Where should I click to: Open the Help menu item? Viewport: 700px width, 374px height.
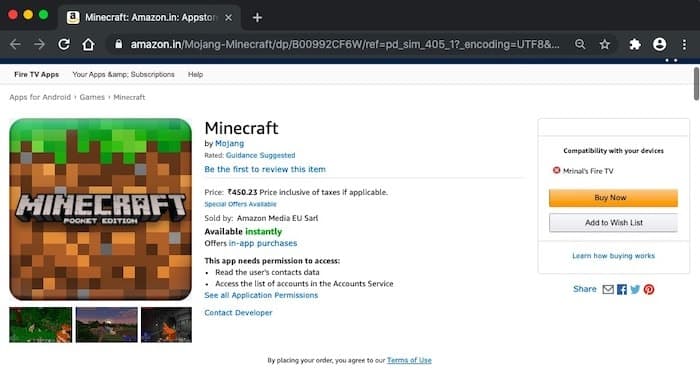click(195, 75)
